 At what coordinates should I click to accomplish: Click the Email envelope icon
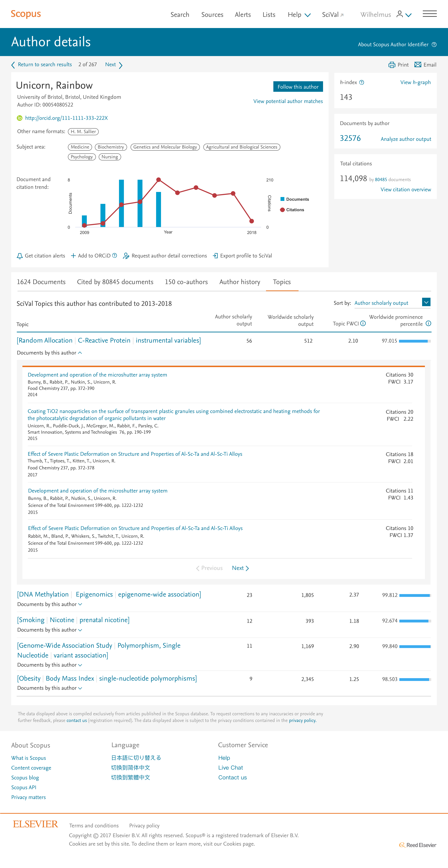[417, 65]
